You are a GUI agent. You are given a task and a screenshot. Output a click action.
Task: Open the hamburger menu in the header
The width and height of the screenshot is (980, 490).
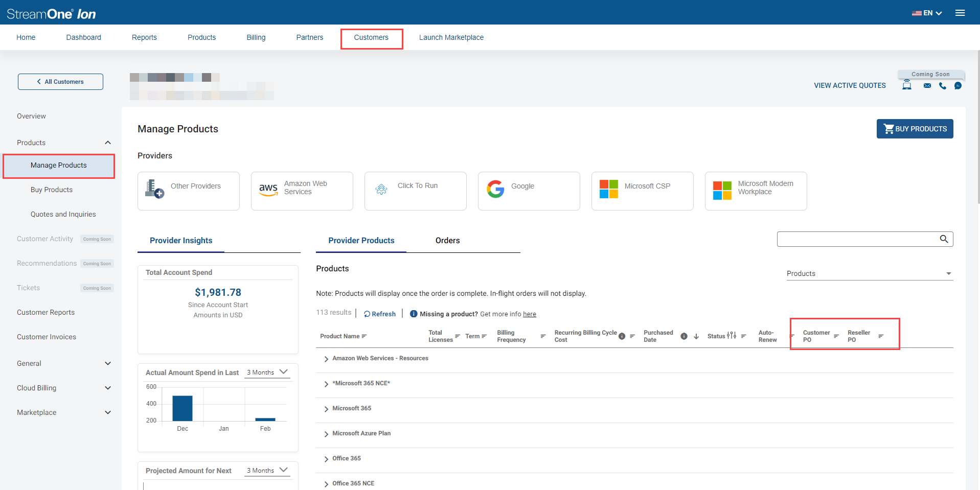pos(960,13)
